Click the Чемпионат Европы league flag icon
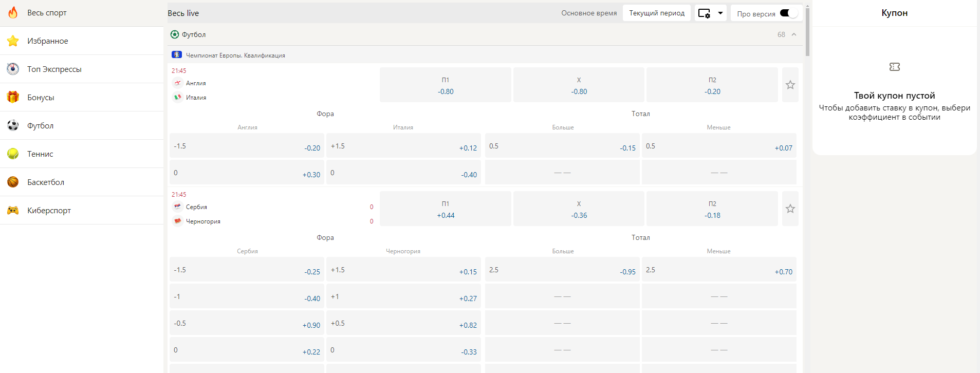This screenshot has width=980, height=373. (177, 54)
